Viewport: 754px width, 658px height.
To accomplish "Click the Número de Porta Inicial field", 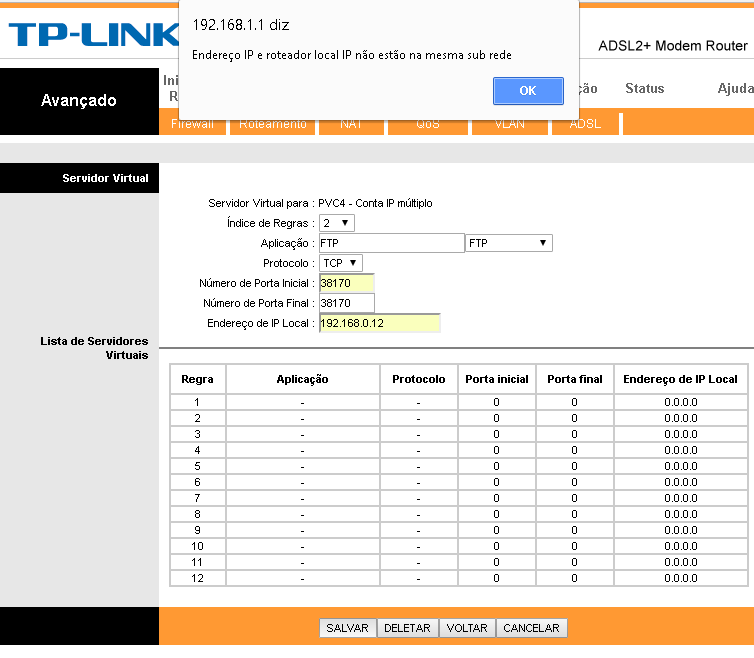I will click(347, 283).
